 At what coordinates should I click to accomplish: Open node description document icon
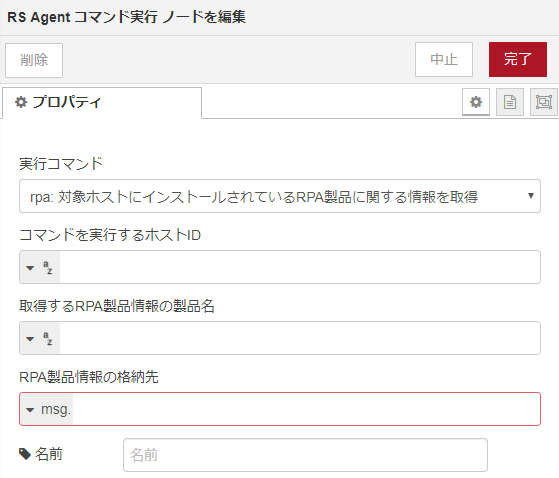click(x=510, y=102)
